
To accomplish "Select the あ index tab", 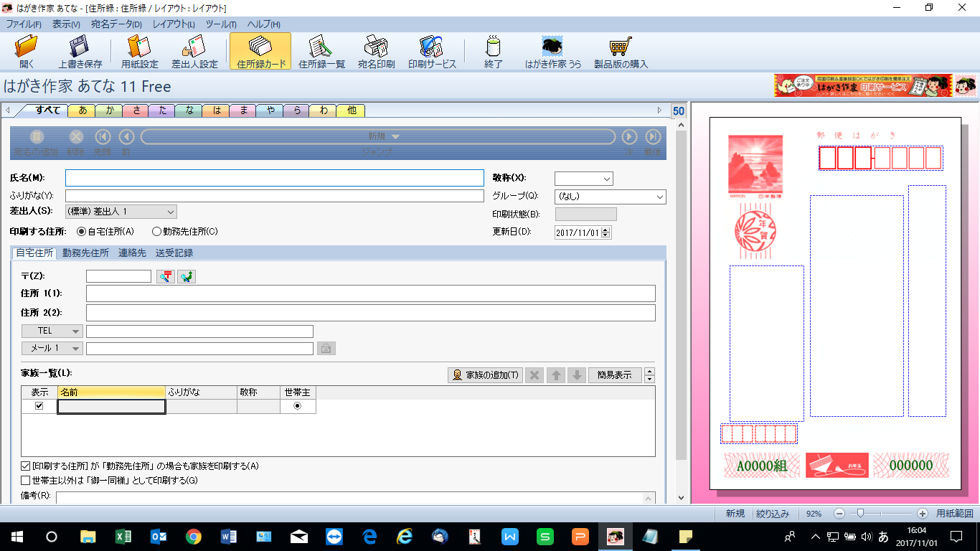I will (x=83, y=110).
